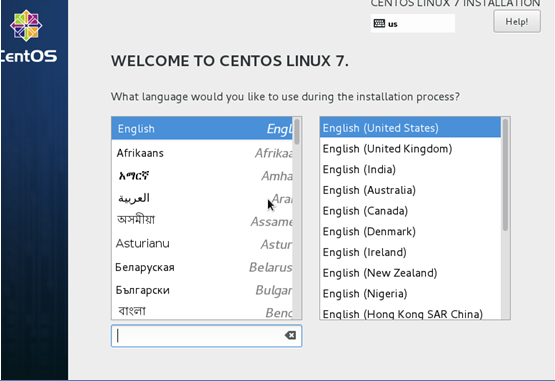Choose English (Ireland) locale
555x381 pixels.
click(x=410, y=252)
